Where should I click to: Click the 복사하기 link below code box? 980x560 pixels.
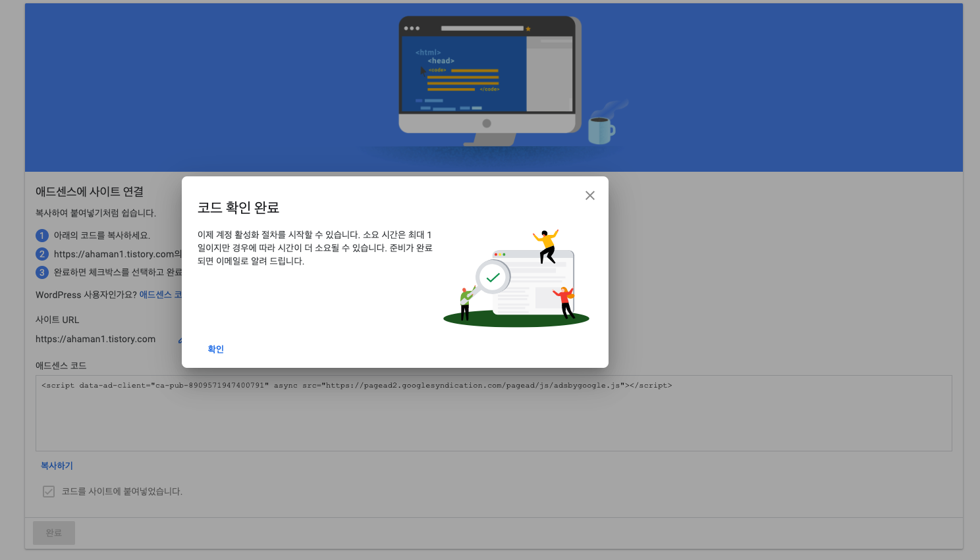click(57, 466)
